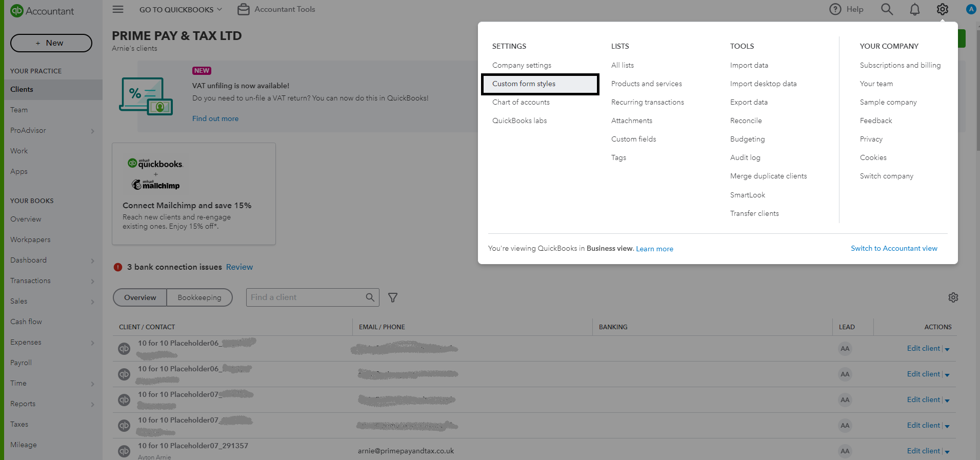This screenshot has height=460, width=980.
Task: Expand Time submenu arrow
Action: 93,384
